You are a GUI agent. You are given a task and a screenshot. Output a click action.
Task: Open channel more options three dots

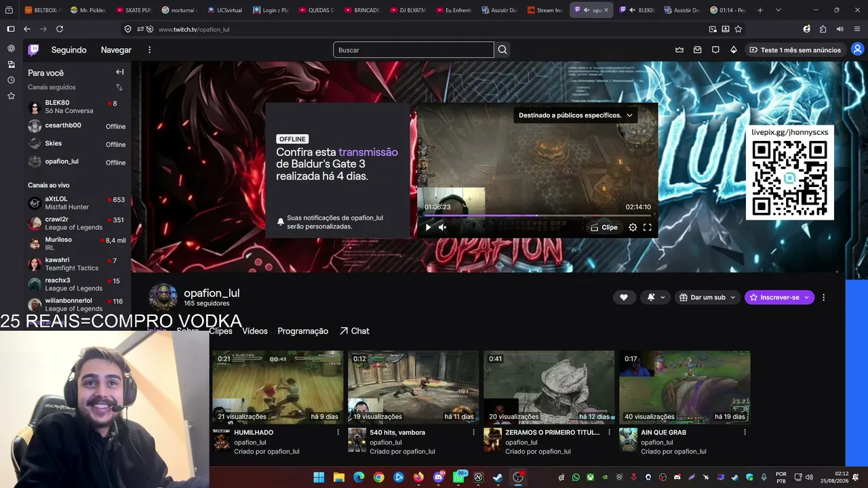click(824, 298)
